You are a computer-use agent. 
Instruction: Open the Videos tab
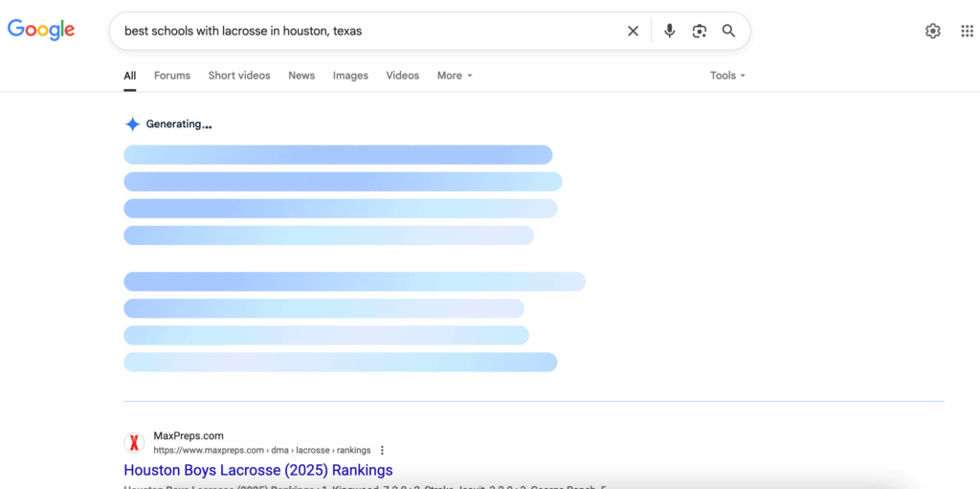(x=403, y=76)
